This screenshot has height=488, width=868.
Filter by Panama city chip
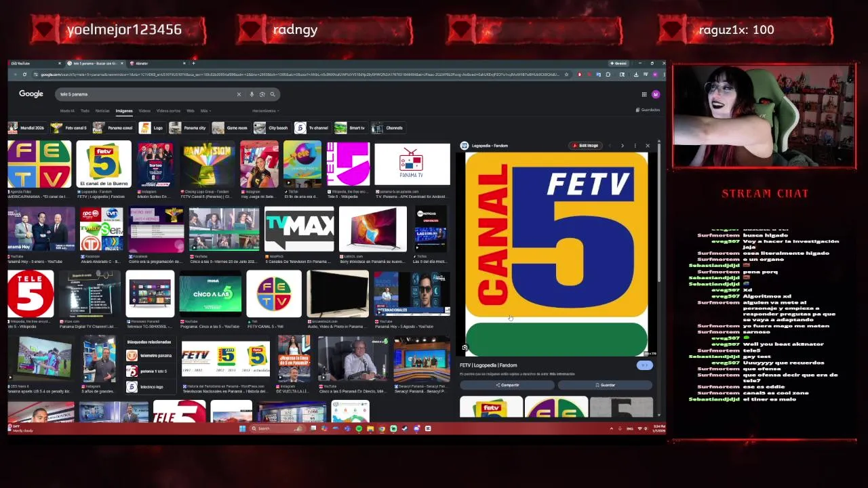189,127
